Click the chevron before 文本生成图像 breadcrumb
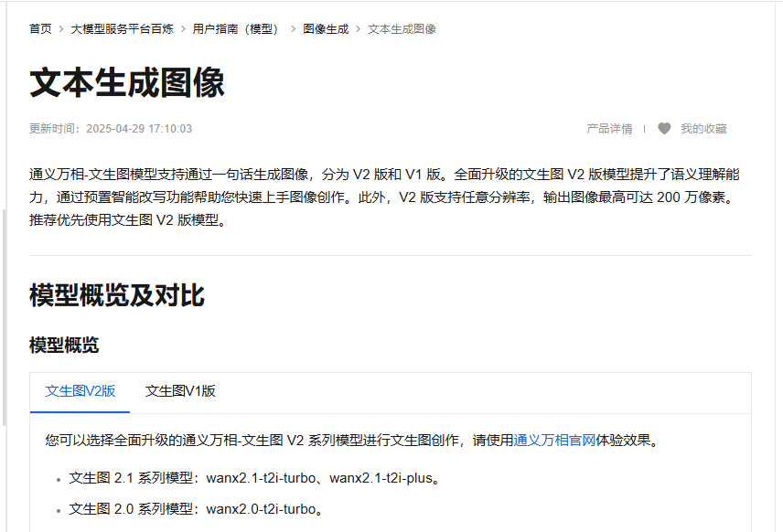 [358, 29]
